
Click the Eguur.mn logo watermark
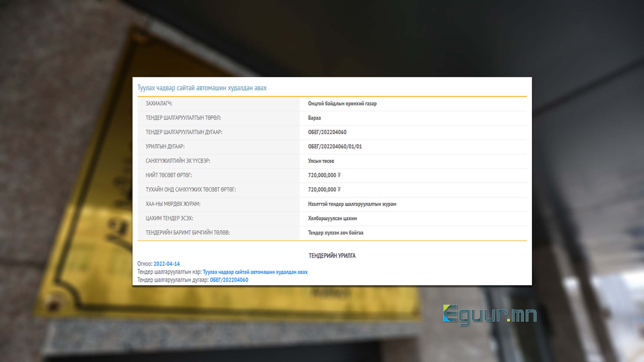[x=490, y=315]
